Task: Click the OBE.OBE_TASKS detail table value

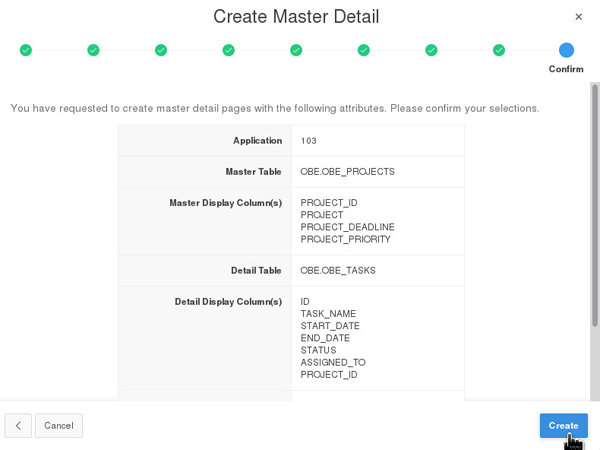Action: 338,271
